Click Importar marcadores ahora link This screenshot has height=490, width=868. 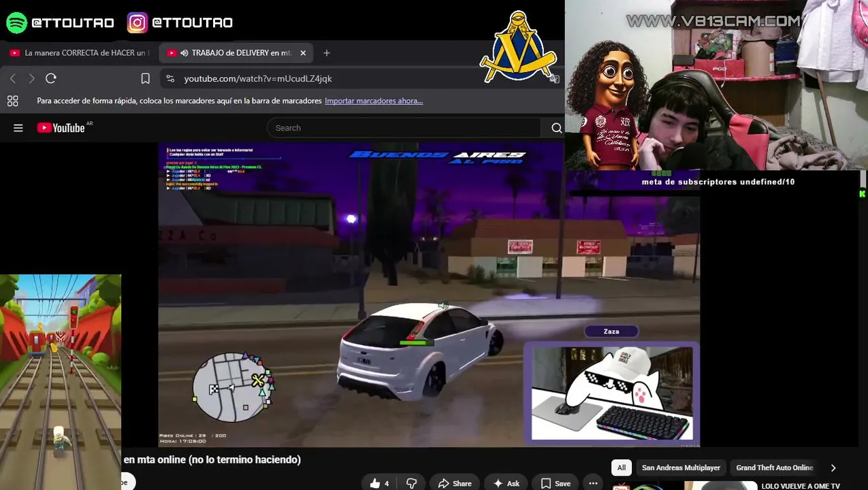(374, 101)
